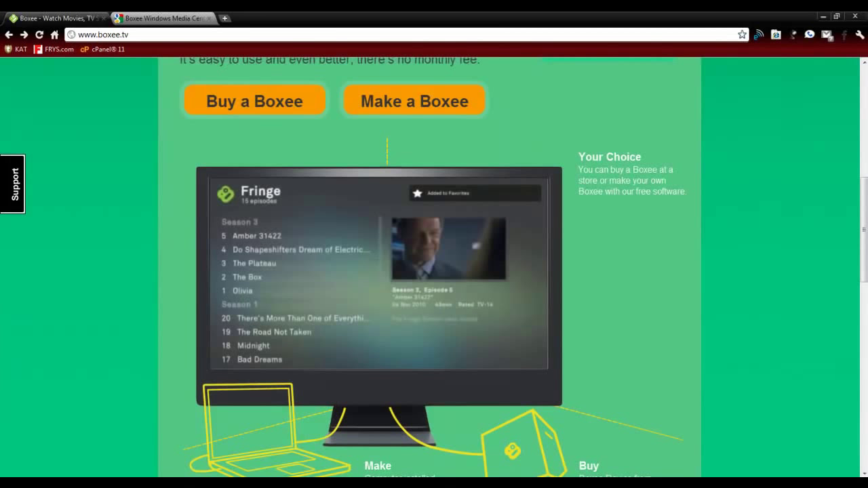Open the Support side tab

coord(13,184)
